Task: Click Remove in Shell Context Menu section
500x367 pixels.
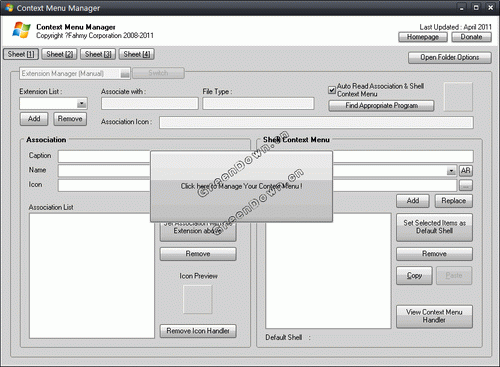Action: coord(434,254)
